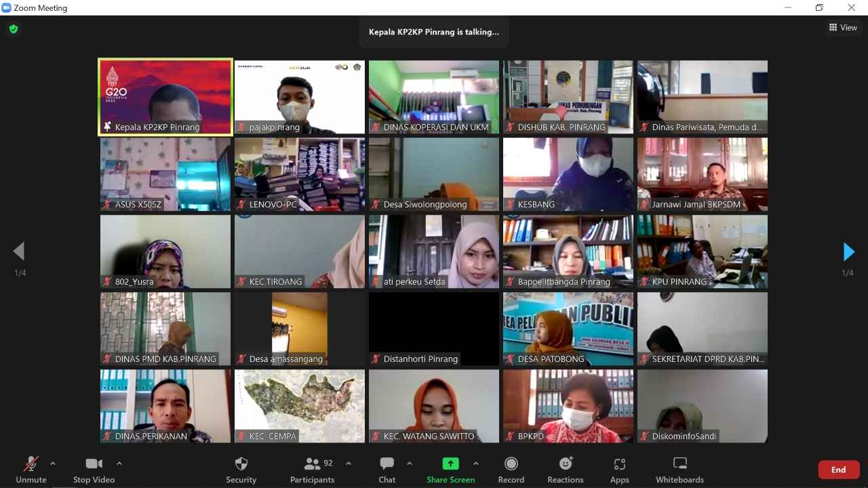Open the Apps panel
Viewport: 868px width, 488px height.
[619, 470]
